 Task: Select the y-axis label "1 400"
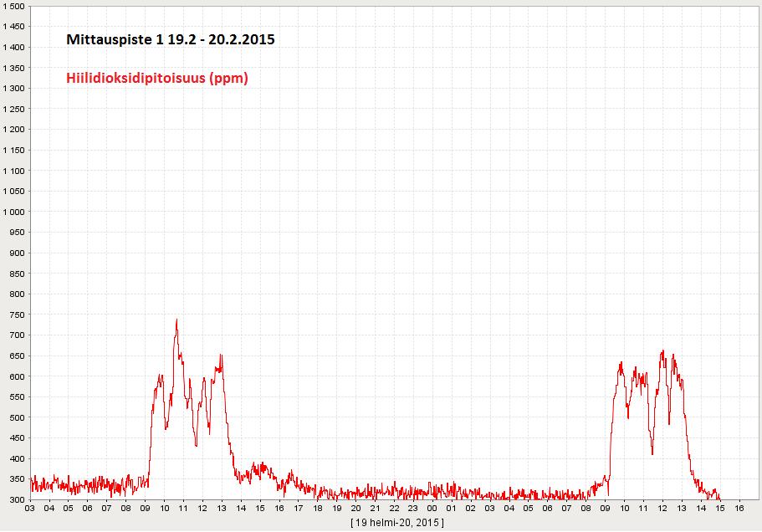click(13, 47)
